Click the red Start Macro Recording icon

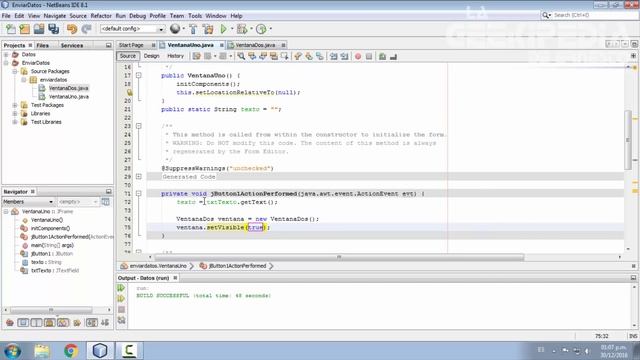coord(358,56)
